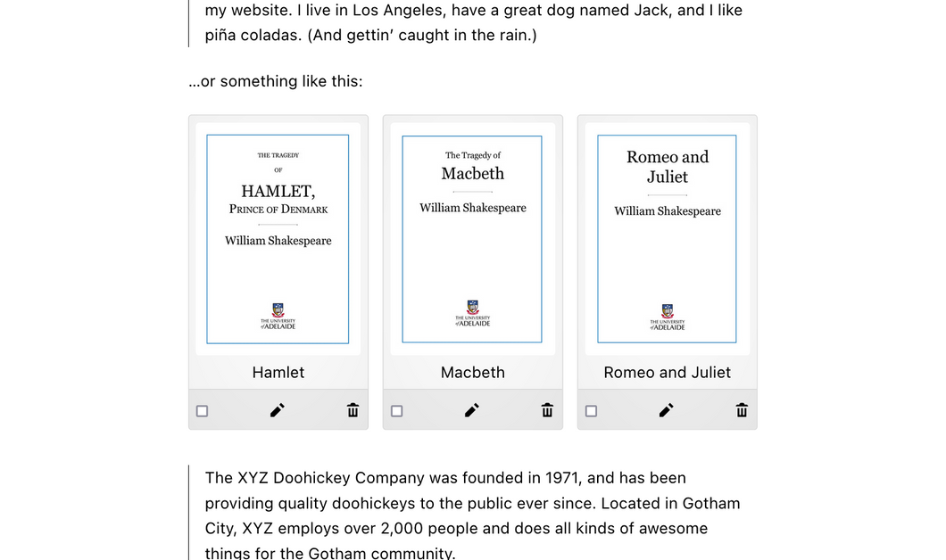Open the Hamlet book cover thumbnail

point(278,239)
